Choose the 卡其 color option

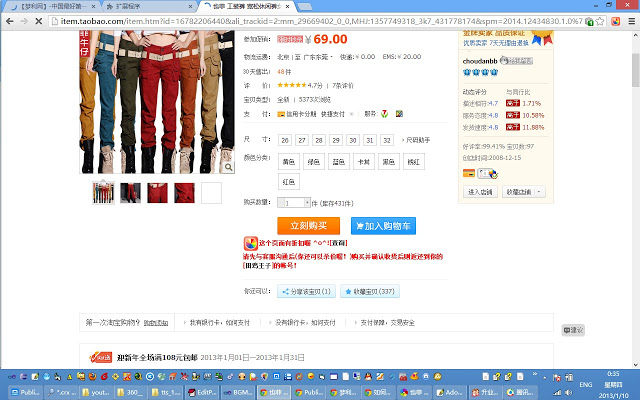click(x=364, y=162)
